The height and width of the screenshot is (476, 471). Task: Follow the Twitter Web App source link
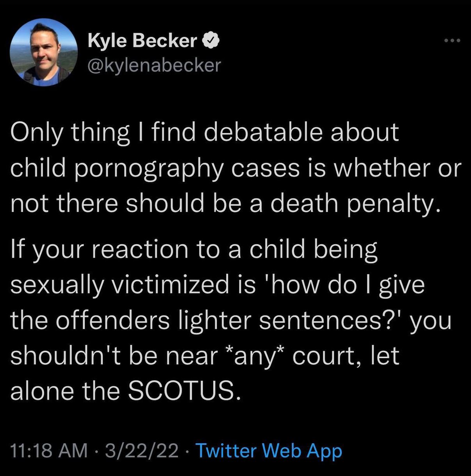pyautogui.click(x=269, y=450)
